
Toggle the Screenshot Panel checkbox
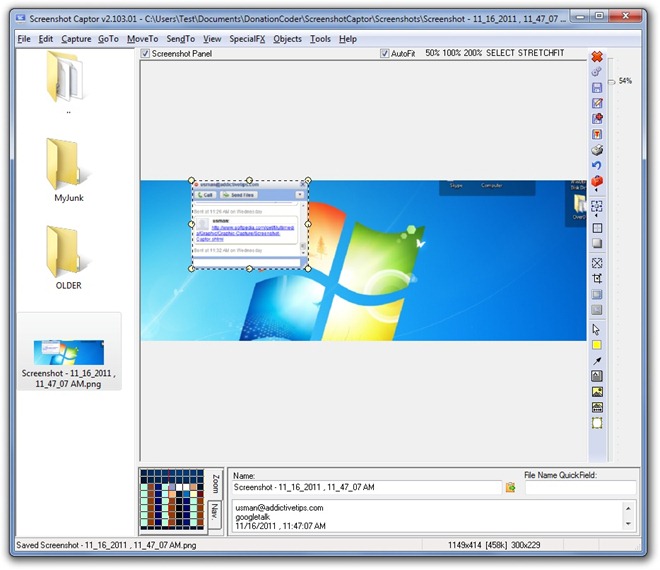pyautogui.click(x=145, y=53)
